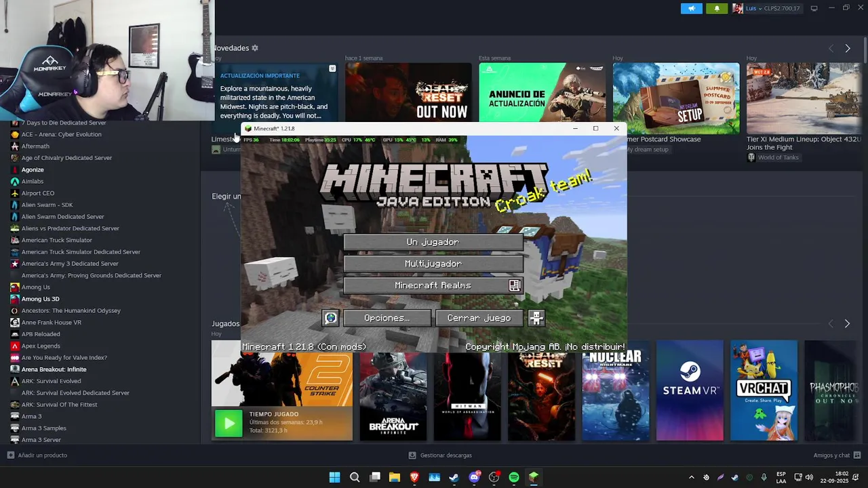Viewport: 868px width, 488px height.
Task: Go to previous Novedades page arrow
Action: 831,48
